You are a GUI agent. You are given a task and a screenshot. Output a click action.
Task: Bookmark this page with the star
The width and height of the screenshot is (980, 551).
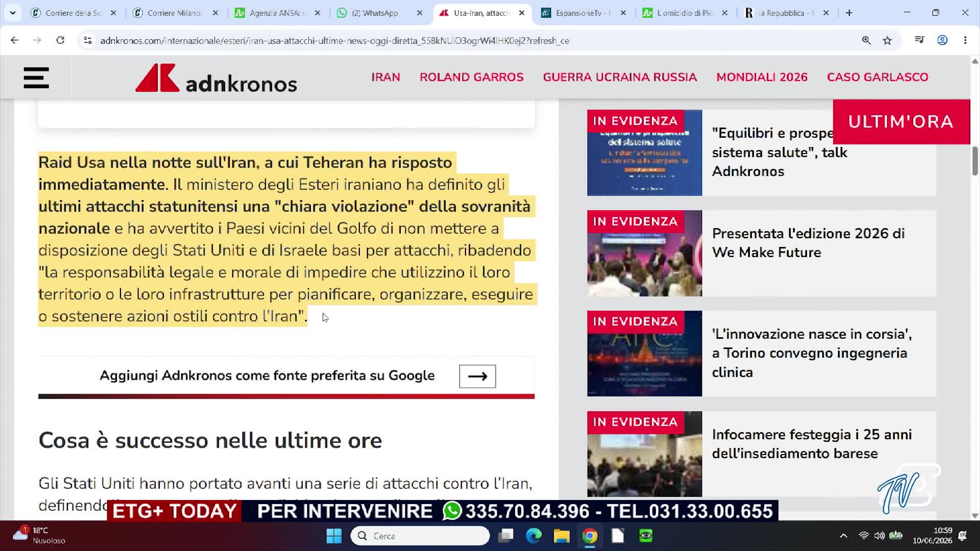coord(888,40)
